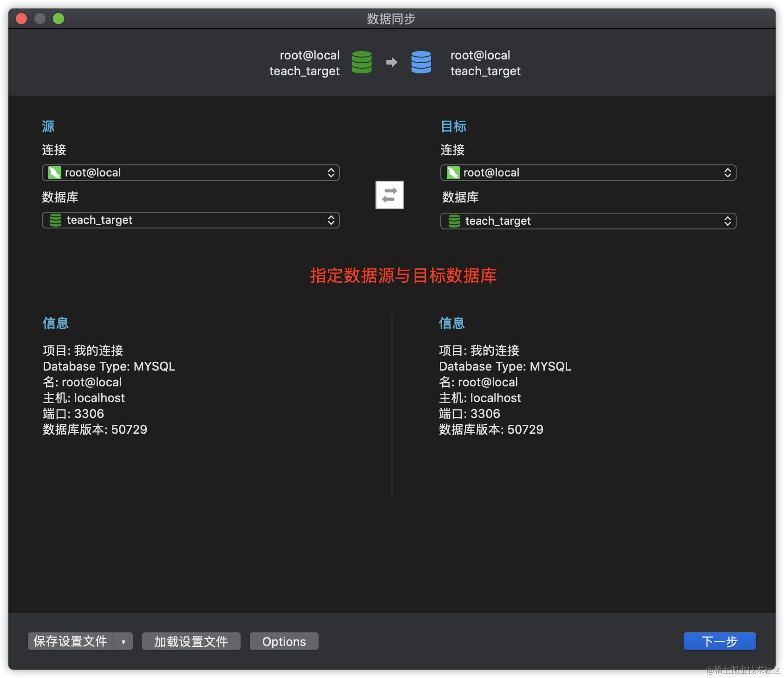This screenshot has width=784, height=678.
Task: Open the source 连接 dropdown
Action: (191, 173)
